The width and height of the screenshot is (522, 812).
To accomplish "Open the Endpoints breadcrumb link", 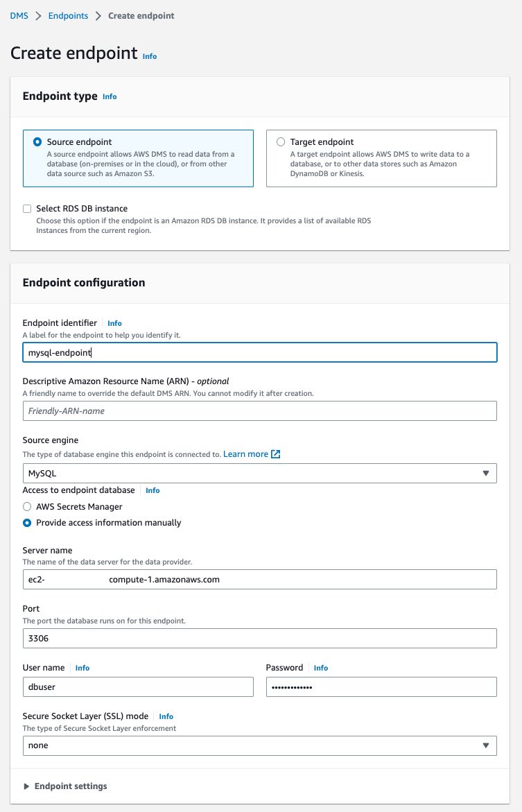I will pos(69,15).
